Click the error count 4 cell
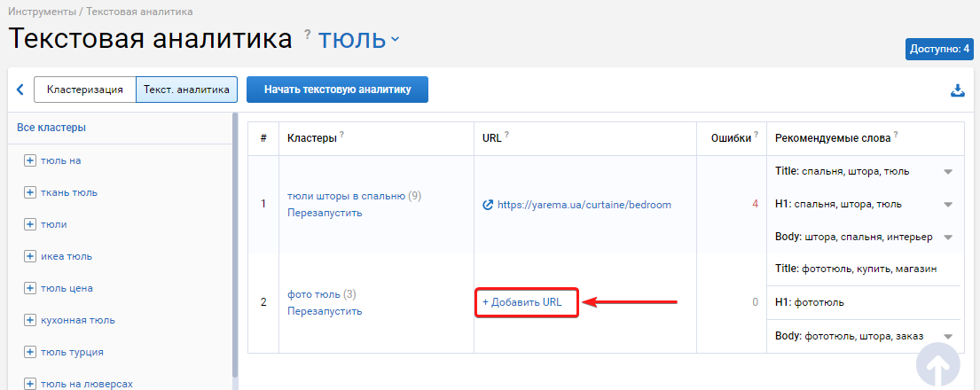Screen dimensions: 980x390 click(x=755, y=205)
